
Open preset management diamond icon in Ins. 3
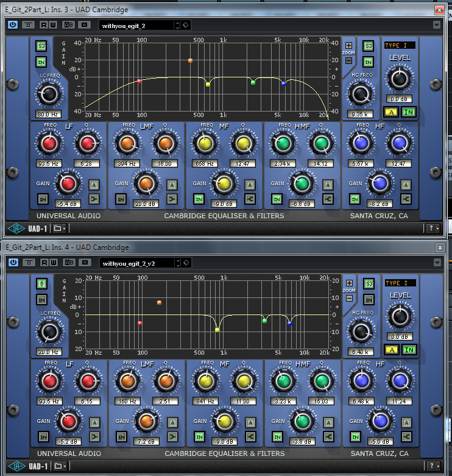pos(186,26)
